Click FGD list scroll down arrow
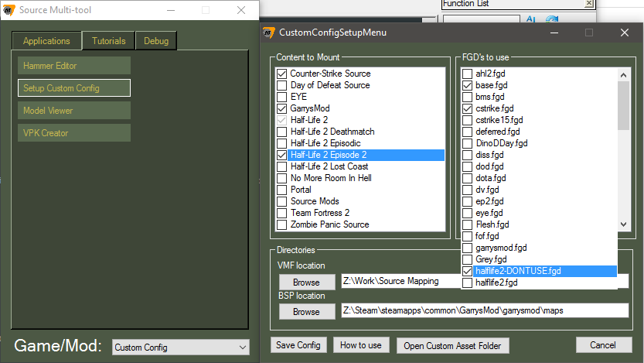Viewport: 644px width, 363px height. point(623,224)
